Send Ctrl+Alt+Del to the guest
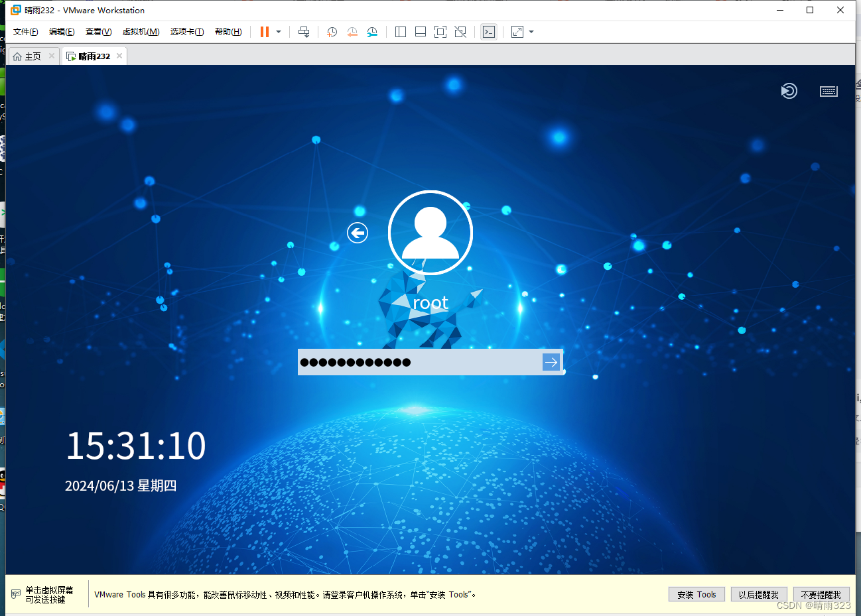 coord(304,32)
